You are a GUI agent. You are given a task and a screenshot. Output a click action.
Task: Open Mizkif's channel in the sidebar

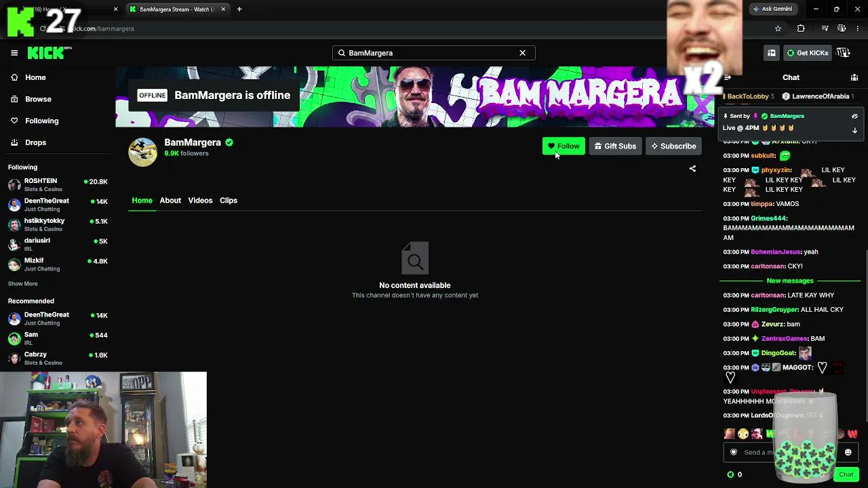58,264
